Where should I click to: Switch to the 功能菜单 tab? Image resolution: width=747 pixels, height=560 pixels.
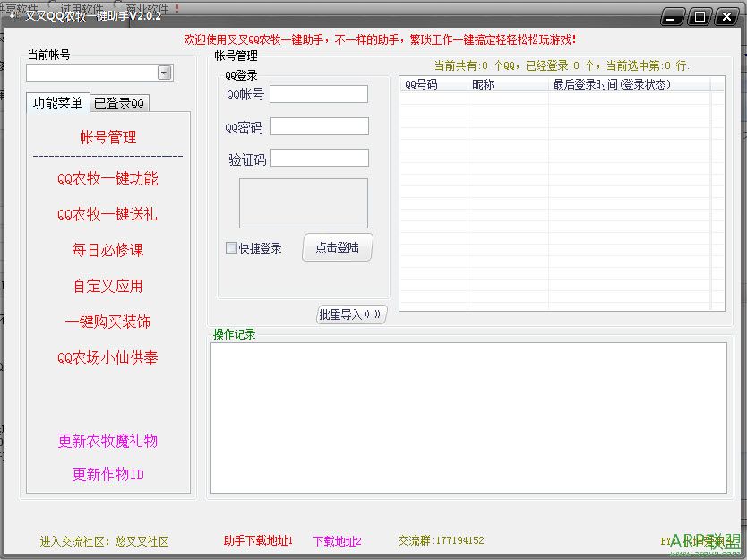click(x=57, y=103)
